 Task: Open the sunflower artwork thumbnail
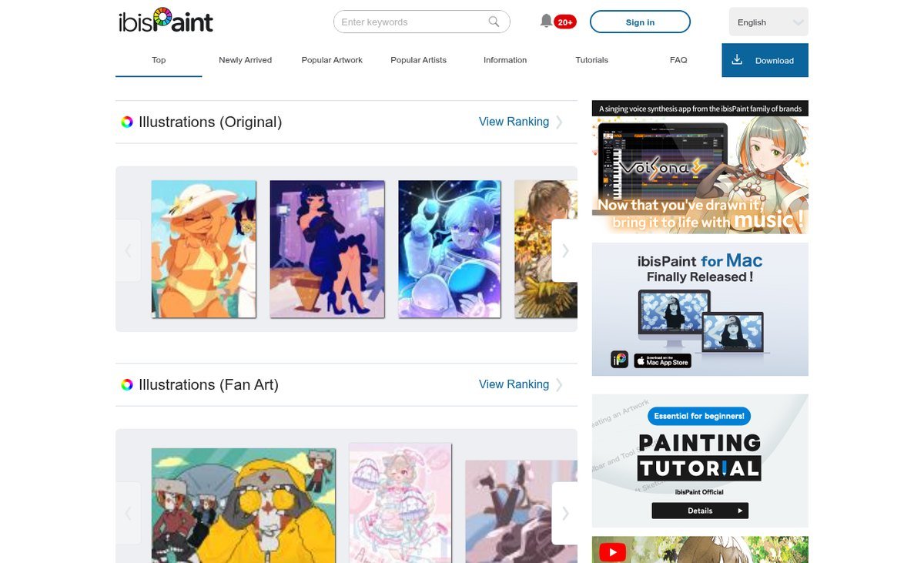tap(546, 249)
